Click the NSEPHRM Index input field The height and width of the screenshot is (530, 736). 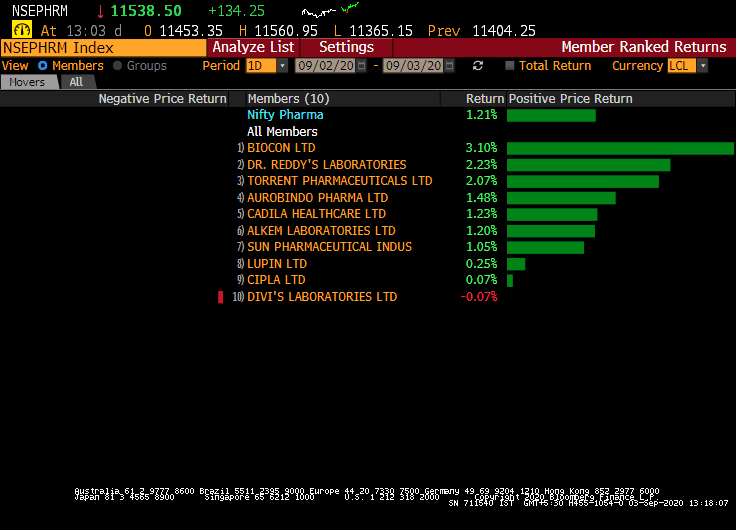coord(104,47)
